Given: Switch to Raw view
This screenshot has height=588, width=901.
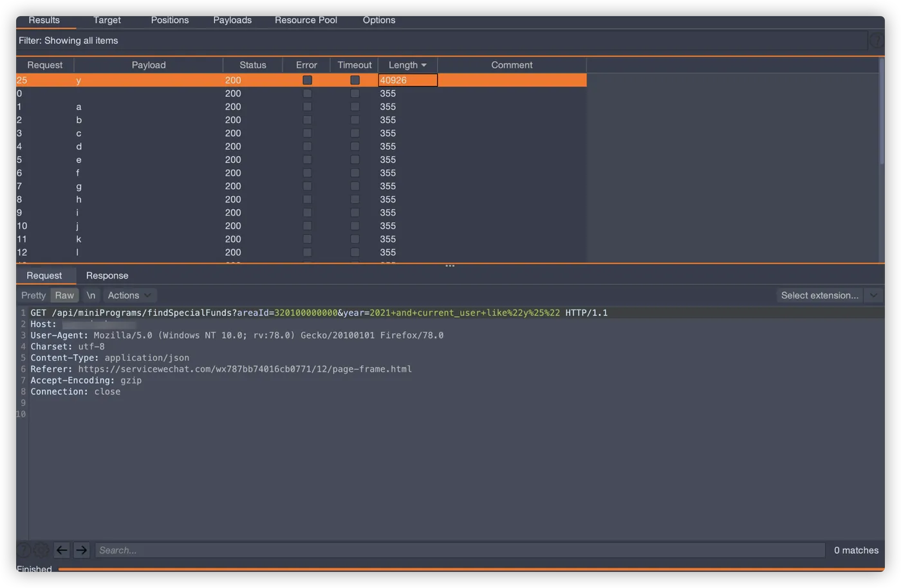Looking at the screenshot, I should coord(64,295).
